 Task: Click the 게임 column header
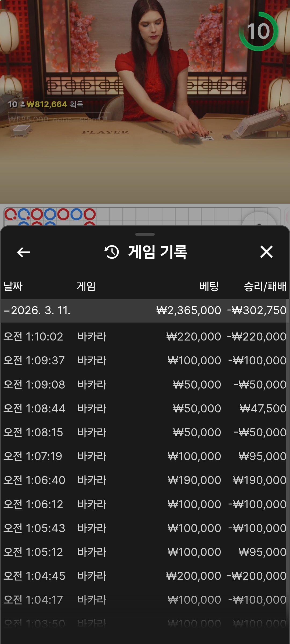[86, 286]
